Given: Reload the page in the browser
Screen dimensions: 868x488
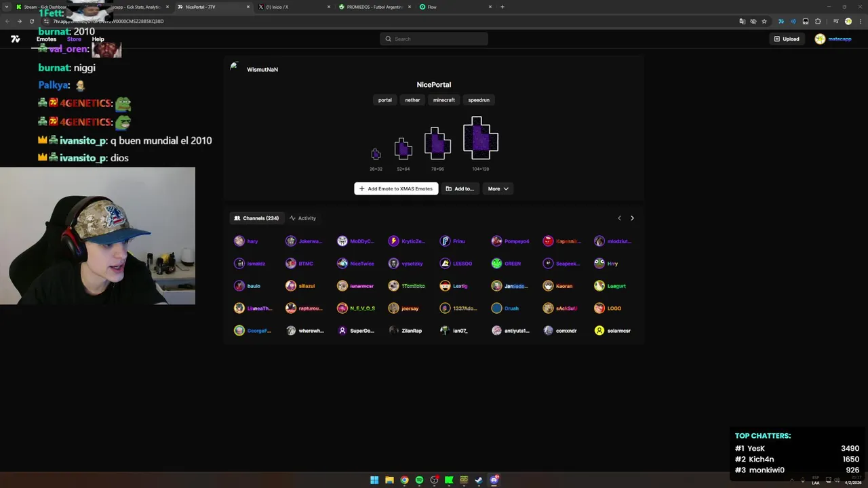Looking at the screenshot, I should (x=31, y=21).
